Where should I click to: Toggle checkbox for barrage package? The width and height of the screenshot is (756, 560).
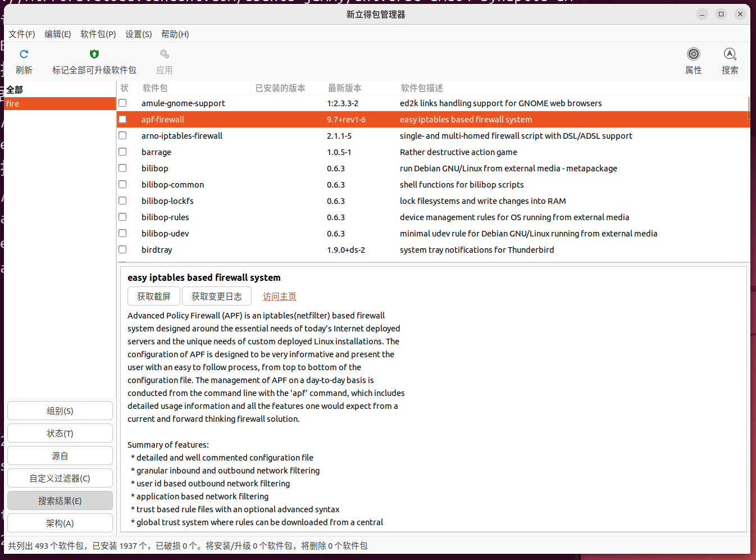tap(122, 152)
